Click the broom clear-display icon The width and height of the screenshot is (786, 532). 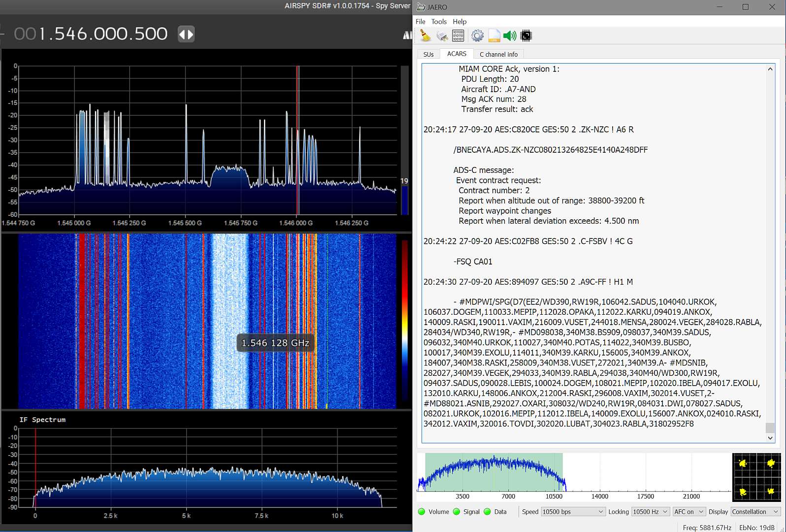coord(426,36)
